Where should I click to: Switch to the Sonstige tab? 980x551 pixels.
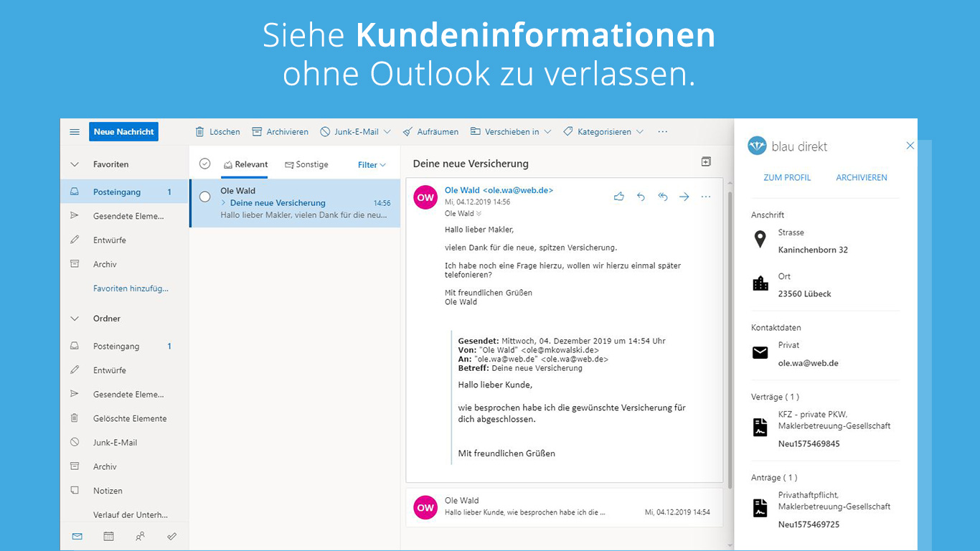[306, 164]
